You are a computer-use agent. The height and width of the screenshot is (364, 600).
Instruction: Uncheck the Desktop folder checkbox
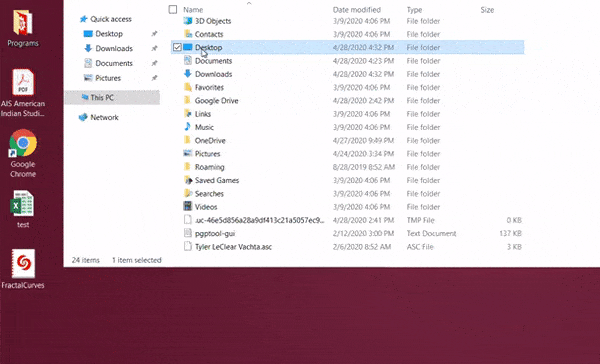(x=177, y=47)
